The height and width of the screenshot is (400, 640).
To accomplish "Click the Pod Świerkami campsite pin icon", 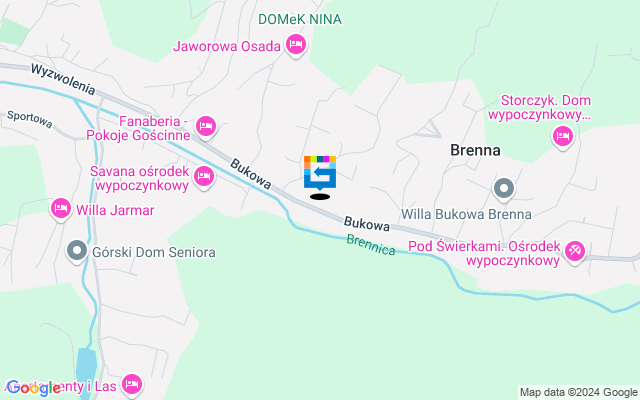I will click(575, 251).
